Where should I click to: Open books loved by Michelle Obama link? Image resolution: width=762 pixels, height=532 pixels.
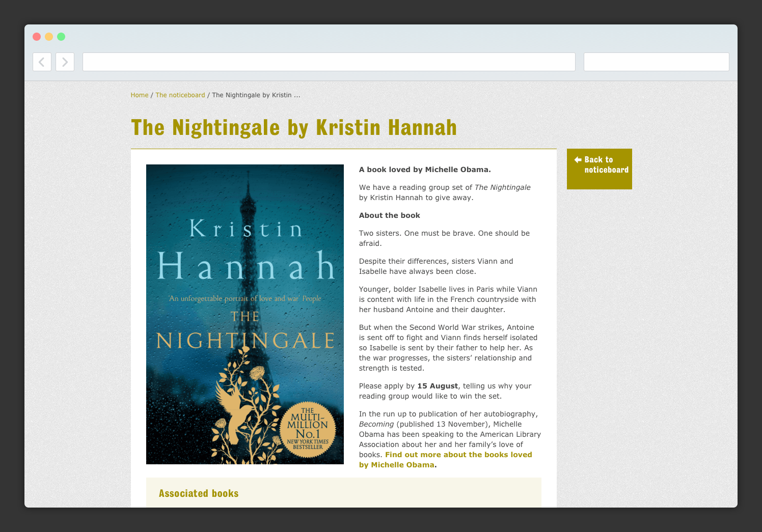click(x=445, y=460)
